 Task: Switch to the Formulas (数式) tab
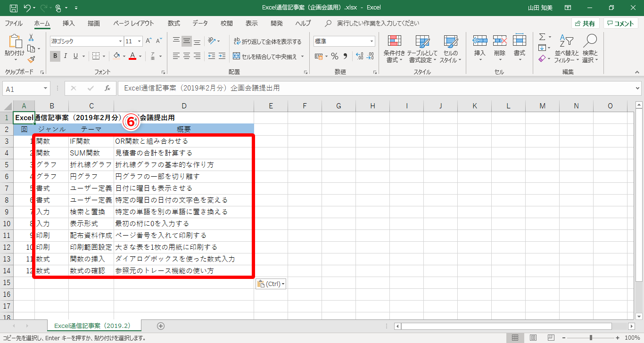[x=173, y=23]
